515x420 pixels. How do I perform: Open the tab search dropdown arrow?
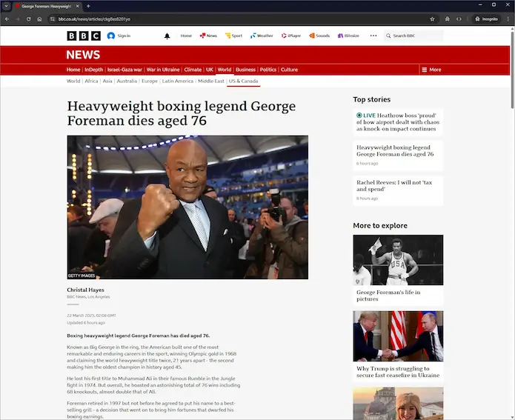tap(7, 5)
